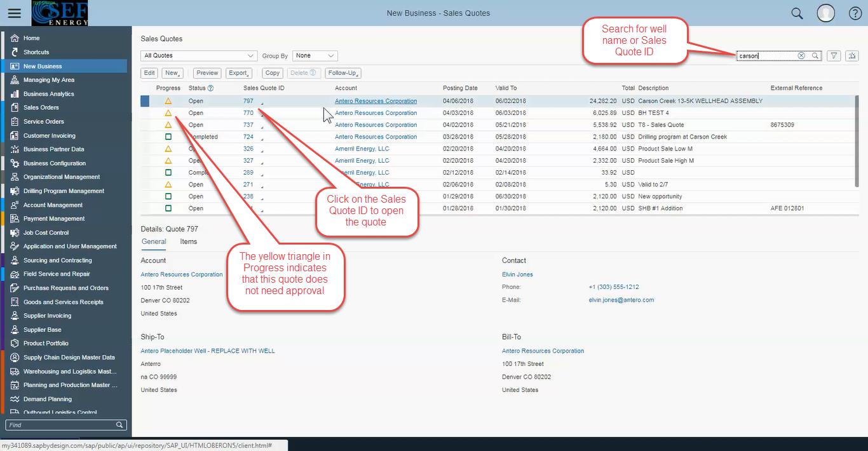The image size is (868, 451).
Task: Click the Payment Management icon
Action: (15, 219)
